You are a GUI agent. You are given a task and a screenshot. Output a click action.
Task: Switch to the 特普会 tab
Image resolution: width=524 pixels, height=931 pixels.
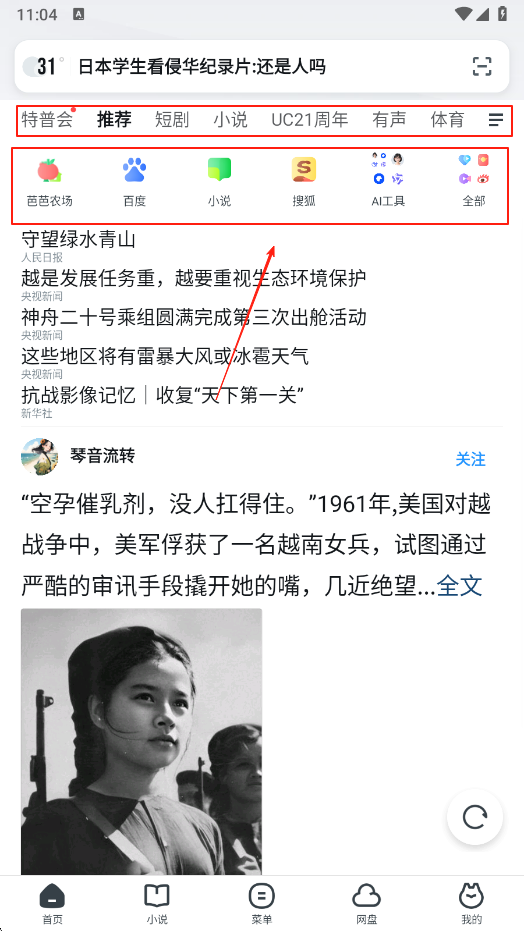point(47,119)
